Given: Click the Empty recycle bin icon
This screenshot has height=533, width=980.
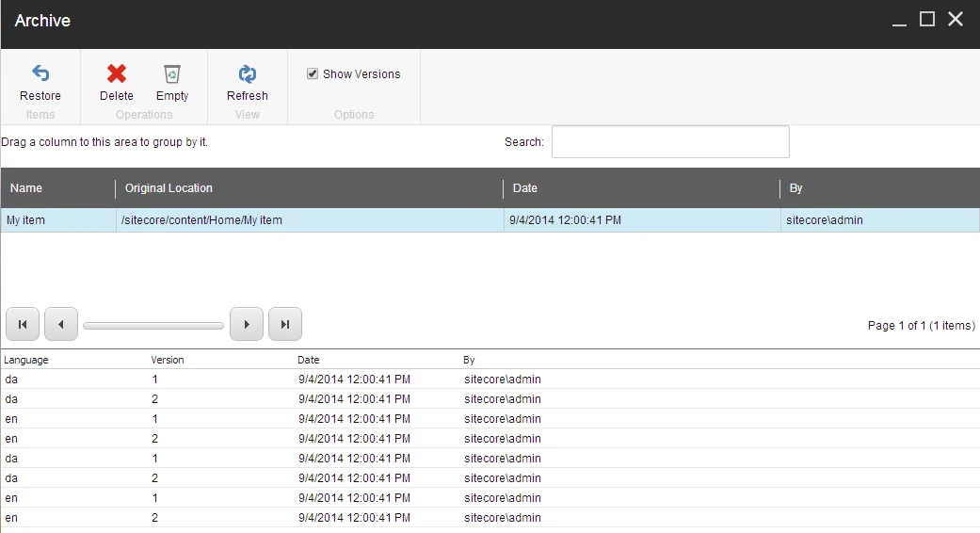Looking at the screenshot, I should 172,73.
